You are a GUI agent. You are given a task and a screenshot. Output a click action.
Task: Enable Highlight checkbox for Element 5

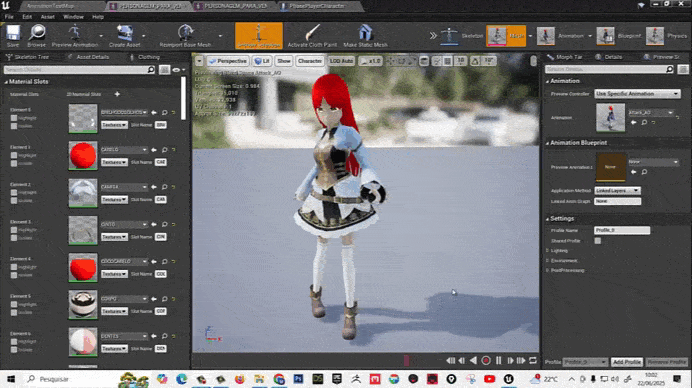[14, 305]
